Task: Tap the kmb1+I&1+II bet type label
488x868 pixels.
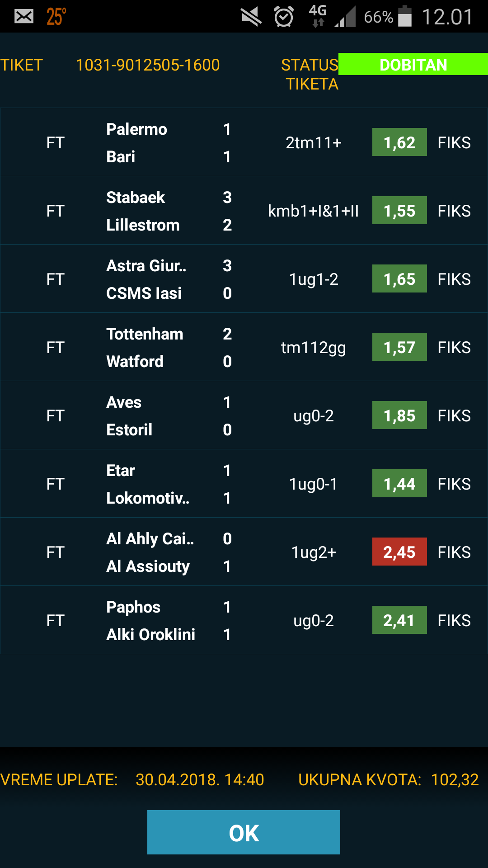Action: pos(313,211)
